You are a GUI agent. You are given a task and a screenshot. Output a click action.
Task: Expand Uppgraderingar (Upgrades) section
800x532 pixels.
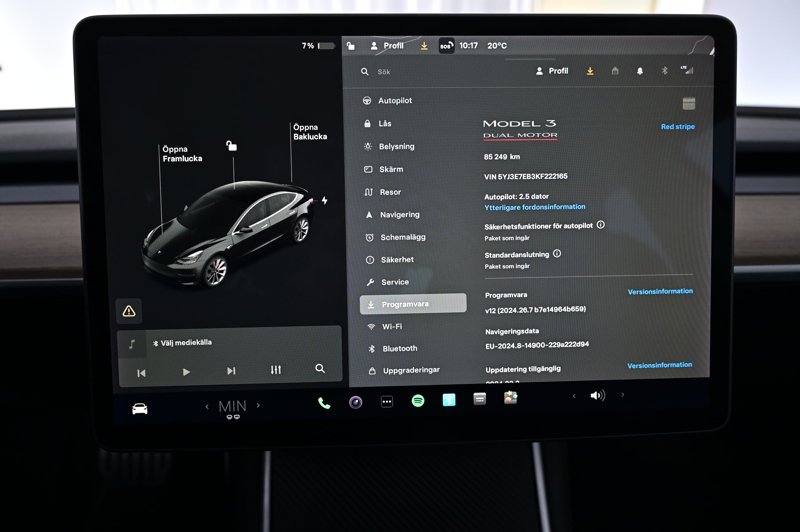point(412,370)
